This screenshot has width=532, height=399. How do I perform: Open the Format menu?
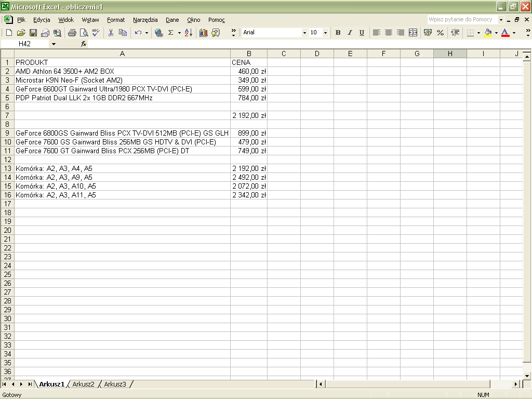point(116,20)
